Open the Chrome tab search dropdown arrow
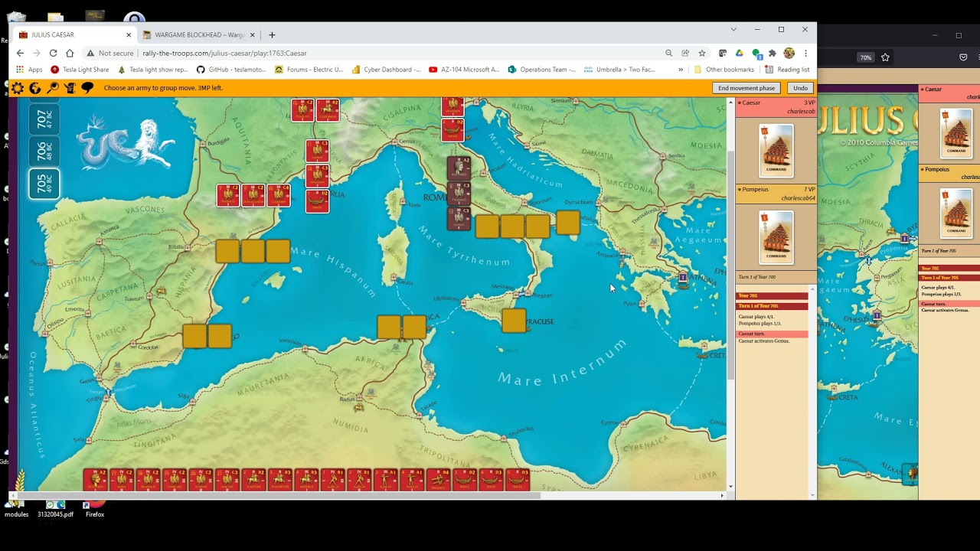 [733, 29]
